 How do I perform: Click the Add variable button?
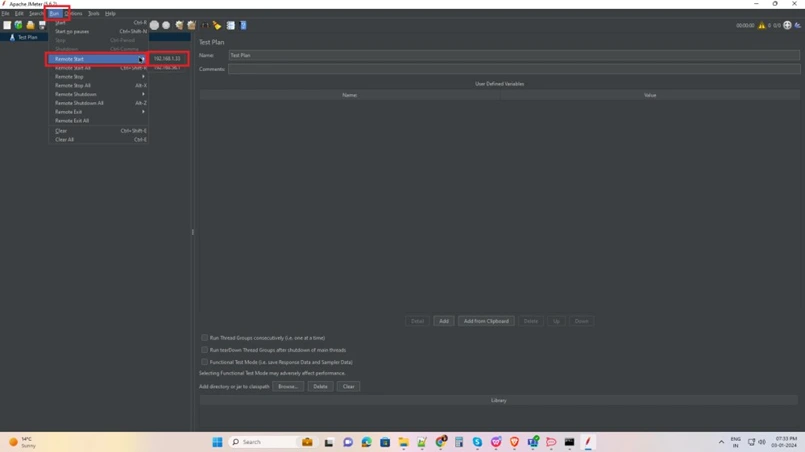444,321
